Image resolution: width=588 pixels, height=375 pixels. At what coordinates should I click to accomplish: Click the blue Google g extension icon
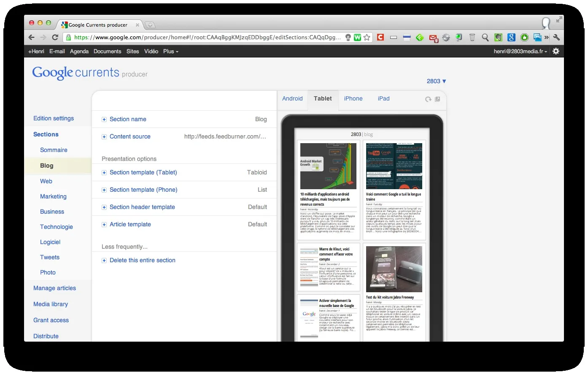(x=511, y=38)
